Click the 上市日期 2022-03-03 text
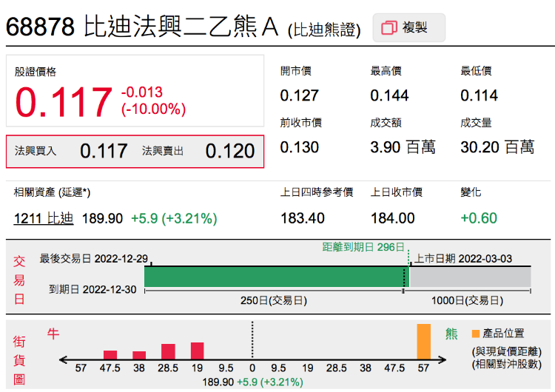The width and height of the screenshot is (555, 392). click(463, 259)
